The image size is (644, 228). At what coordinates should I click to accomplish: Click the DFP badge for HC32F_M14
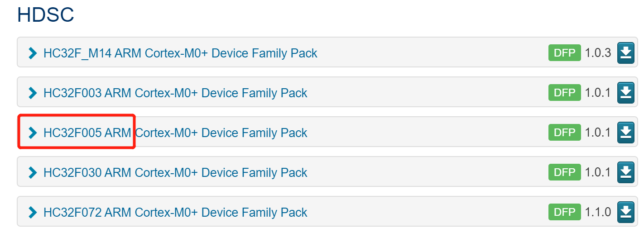[x=564, y=53]
